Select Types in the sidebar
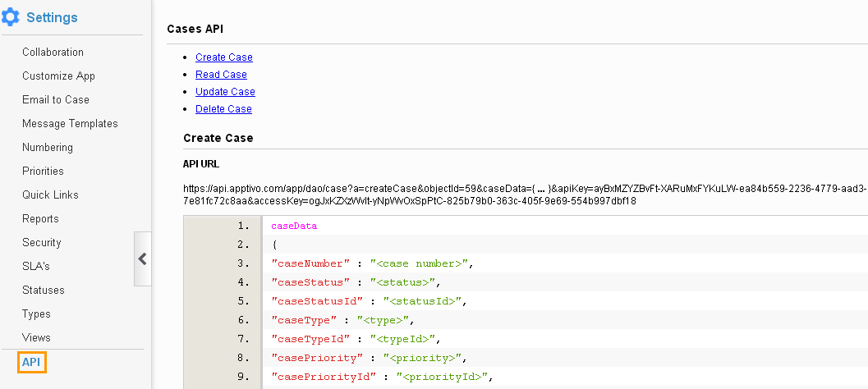This screenshot has width=868, height=389. (36, 313)
